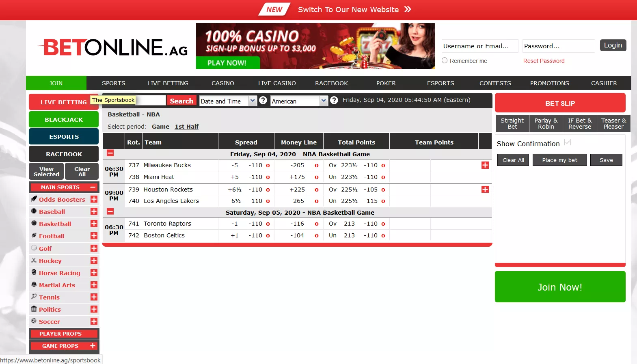
Task: Click the Odds Boosters rocket icon
Action: 34,199
